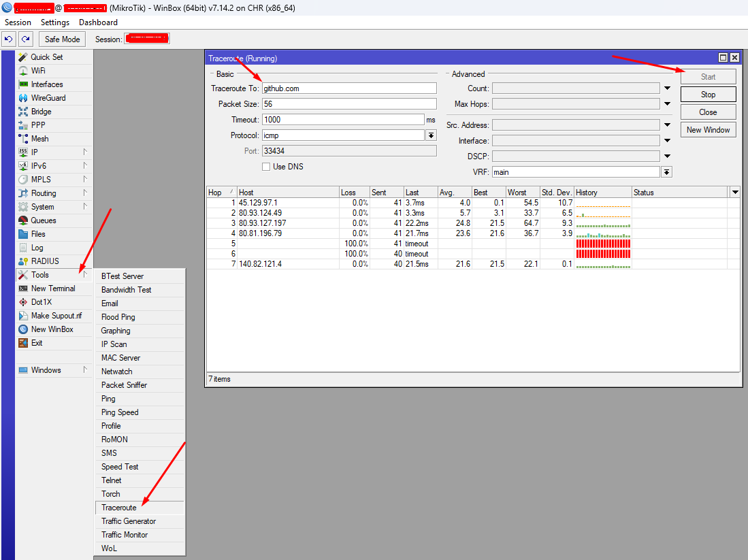748x560 pixels.
Task: Click the IP menu icon
Action: pos(23,152)
